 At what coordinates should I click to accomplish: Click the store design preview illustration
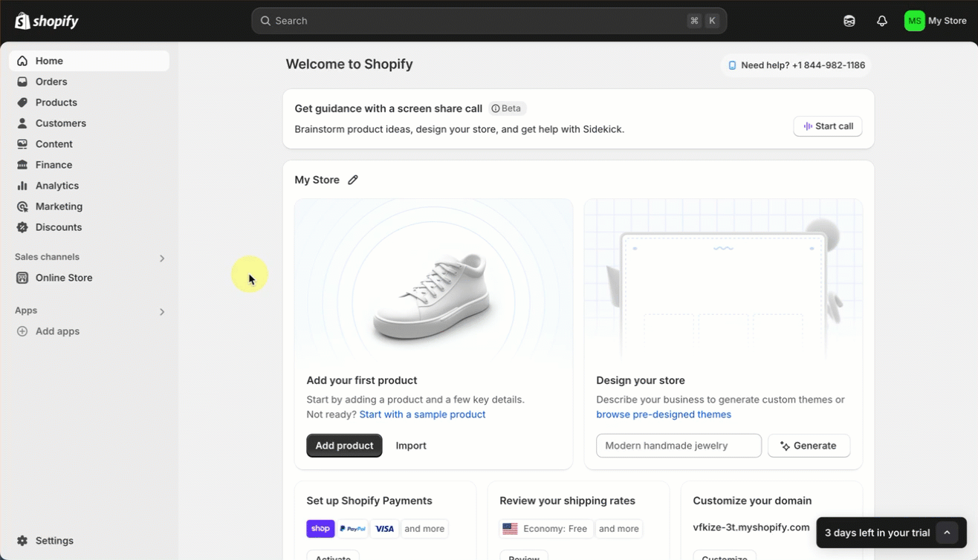point(723,281)
